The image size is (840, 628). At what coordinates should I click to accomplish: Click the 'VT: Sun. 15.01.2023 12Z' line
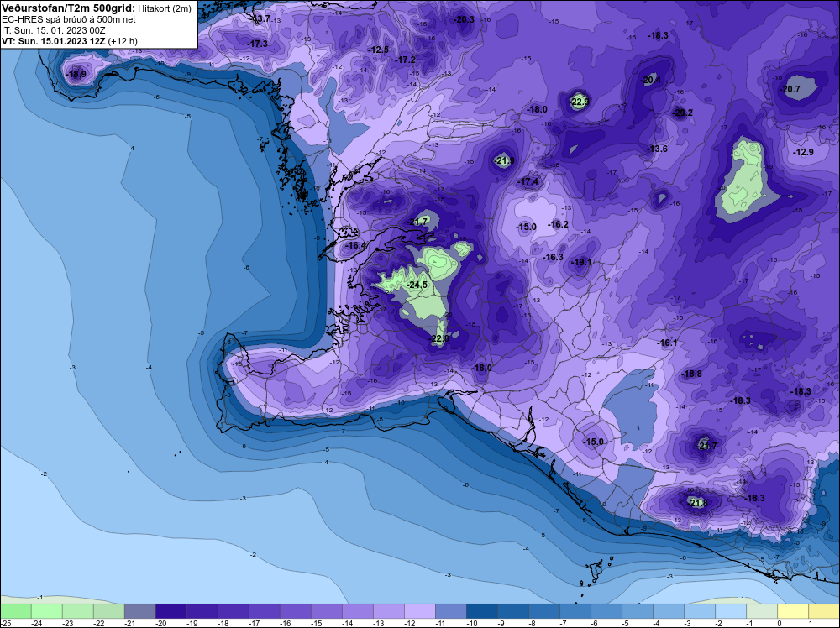coord(54,41)
